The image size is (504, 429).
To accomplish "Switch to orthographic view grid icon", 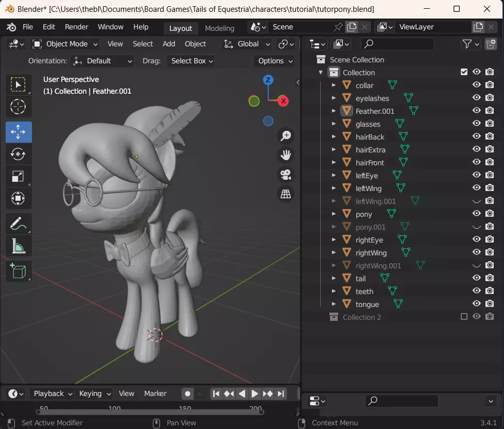I will (x=286, y=194).
